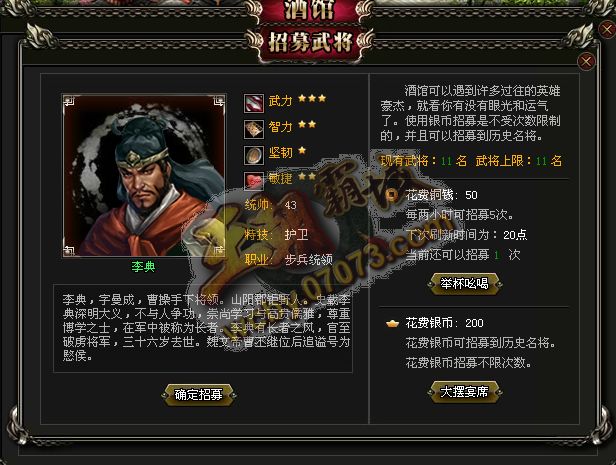Click the silver ingot icon beside 花费银币
616x465 pixels.
(x=392, y=324)
